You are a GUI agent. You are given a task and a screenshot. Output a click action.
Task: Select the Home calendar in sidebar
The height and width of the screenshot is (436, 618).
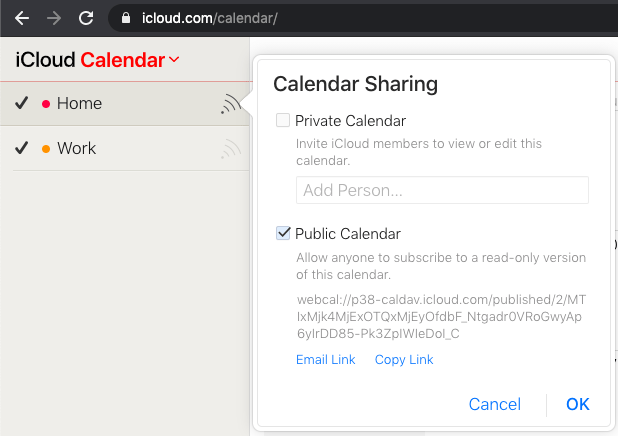coord(79,103)
